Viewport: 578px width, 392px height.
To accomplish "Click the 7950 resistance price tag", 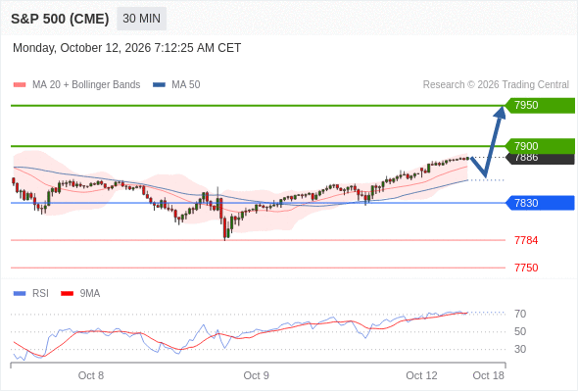I will [540, 106].
